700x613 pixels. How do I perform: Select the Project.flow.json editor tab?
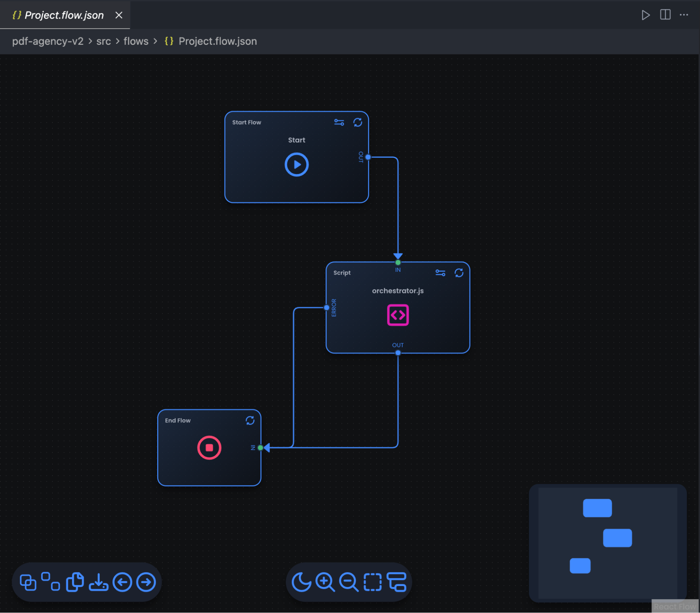(x=65, y=15)
